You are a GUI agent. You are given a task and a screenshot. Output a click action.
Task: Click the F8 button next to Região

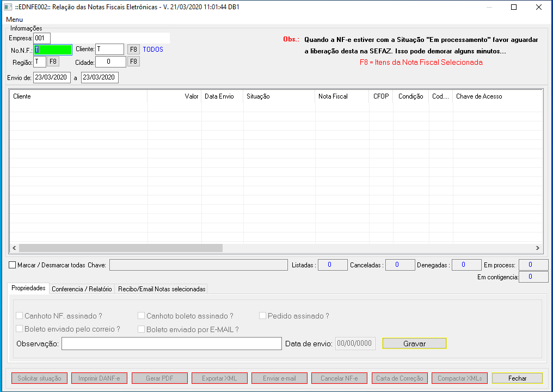coord(53,62)
